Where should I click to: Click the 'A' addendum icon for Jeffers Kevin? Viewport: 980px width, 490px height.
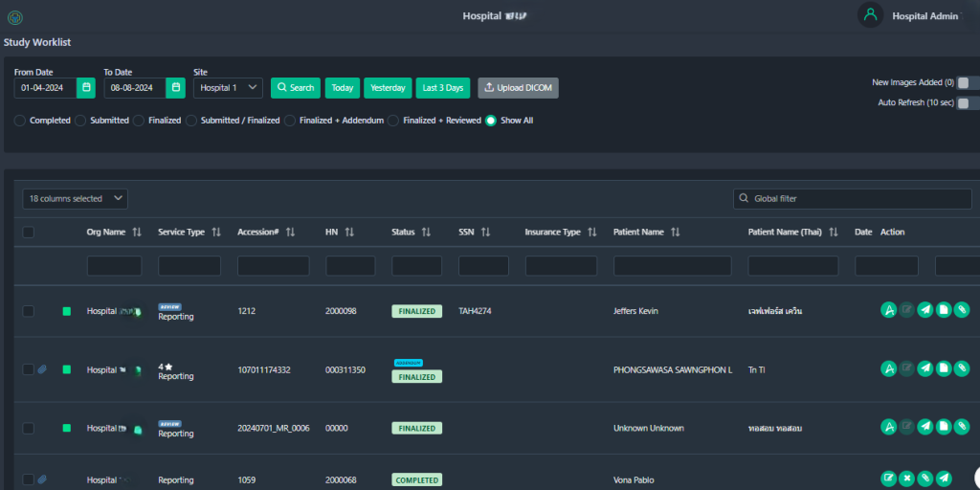click(888, 310)
